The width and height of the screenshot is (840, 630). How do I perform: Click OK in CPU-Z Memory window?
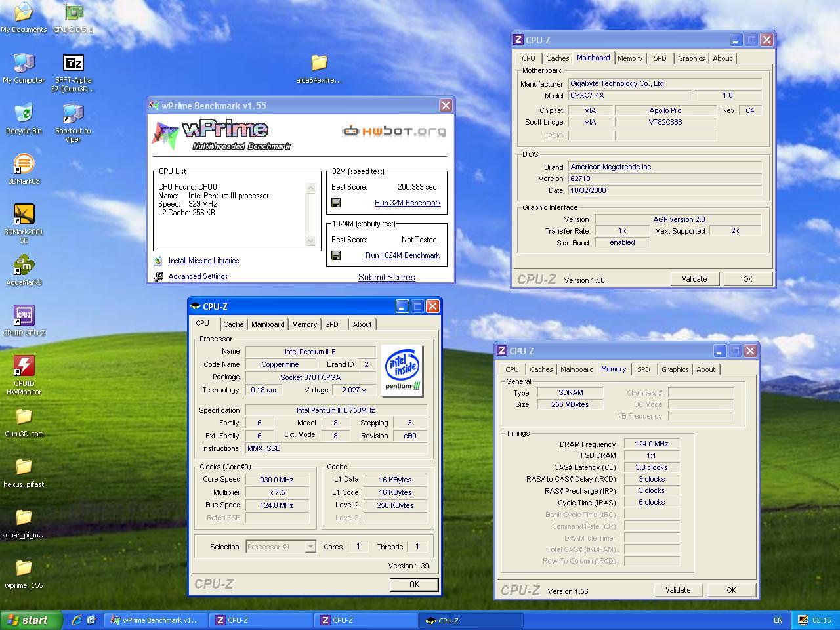(x=731, y=590)
